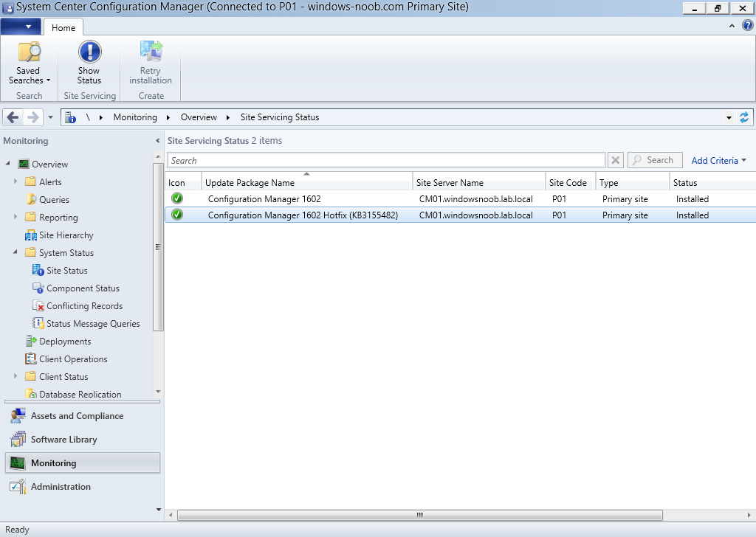Select System Status in the navigation tree

tap(66, 252)
